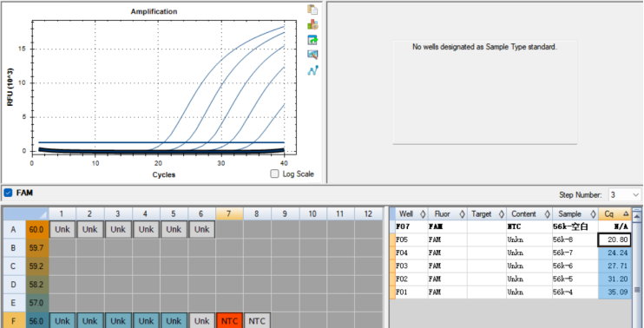Image resolution: width=644 pixels, height=328 pixels.
Task: Select plate column 4 header
Action: (x=146, y=213)
